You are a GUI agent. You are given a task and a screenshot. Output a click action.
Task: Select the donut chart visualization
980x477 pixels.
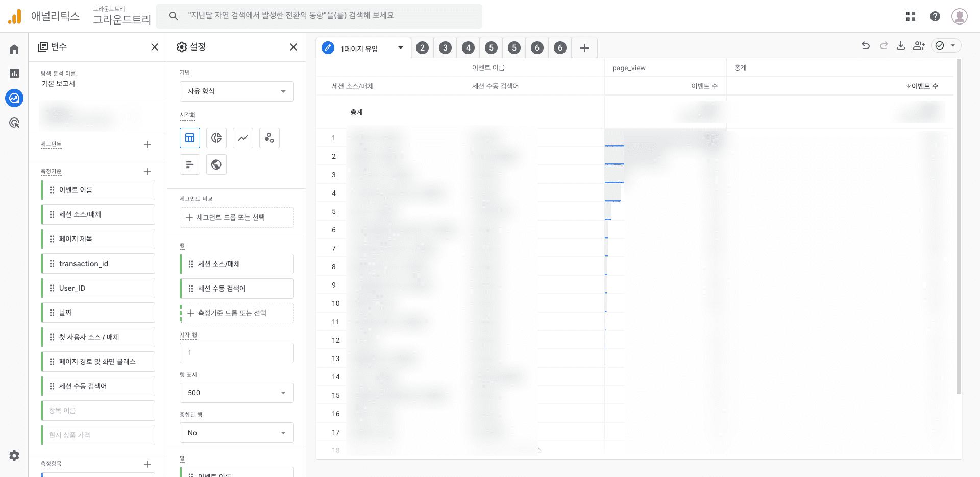pyautogui.click(x=216, y=138)
